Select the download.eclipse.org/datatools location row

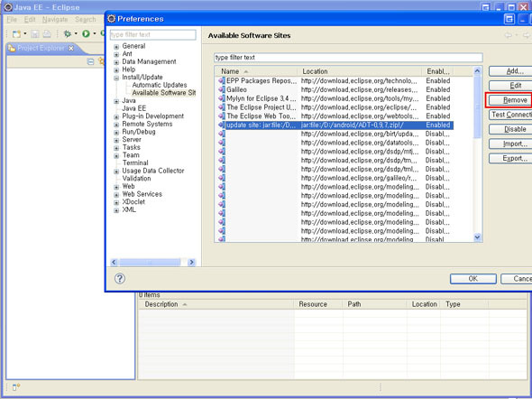335,143
